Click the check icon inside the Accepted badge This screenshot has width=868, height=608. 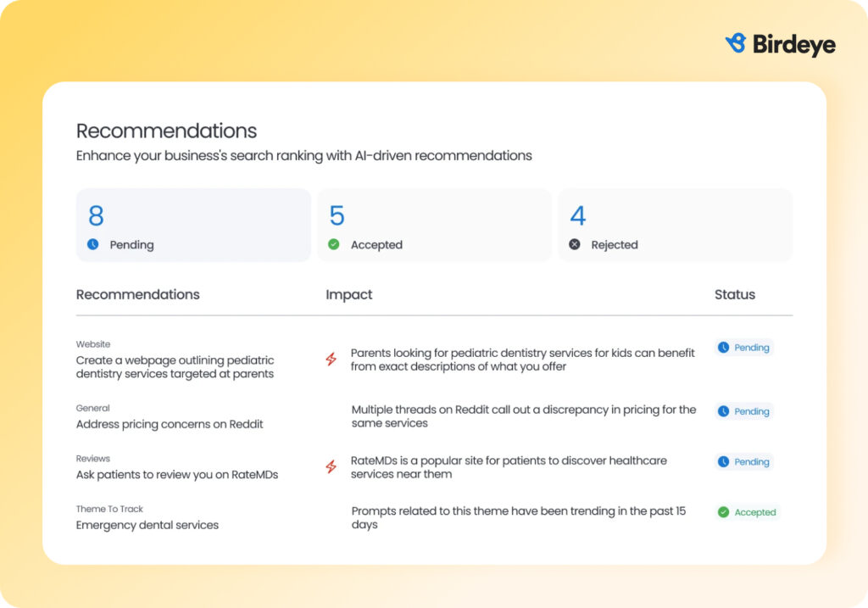click(724, 512)
